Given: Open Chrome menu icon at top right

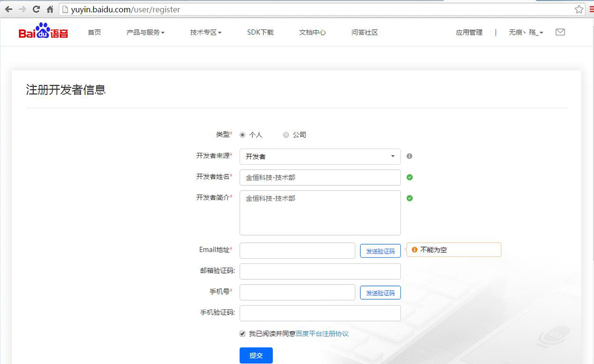Looking at the screenshot, I should [x=592, y=9].
